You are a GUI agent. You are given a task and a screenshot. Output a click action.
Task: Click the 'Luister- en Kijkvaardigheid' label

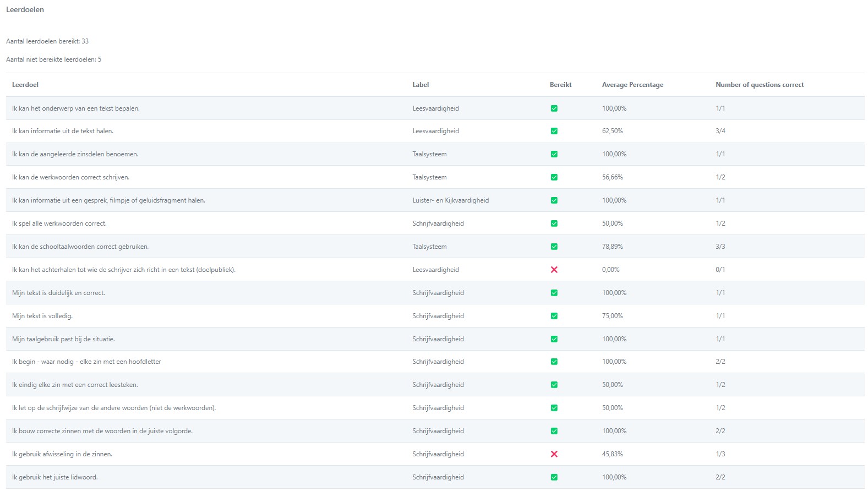point(450,200)
